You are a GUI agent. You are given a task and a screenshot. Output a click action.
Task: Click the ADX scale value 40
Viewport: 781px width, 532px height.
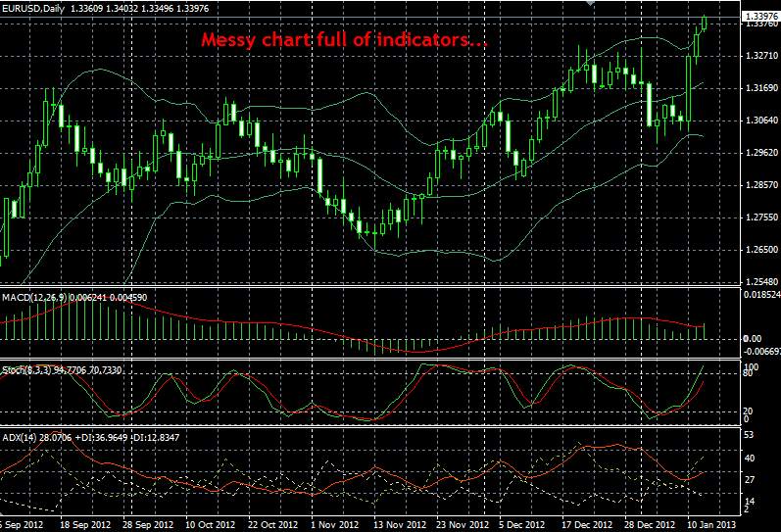pos(749,459)
